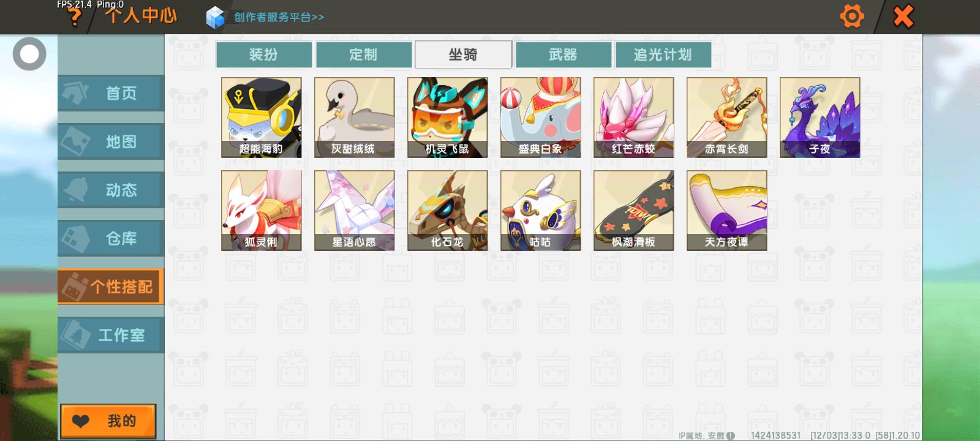Switch to the 装扮 tab

click(x=264, y=55)
